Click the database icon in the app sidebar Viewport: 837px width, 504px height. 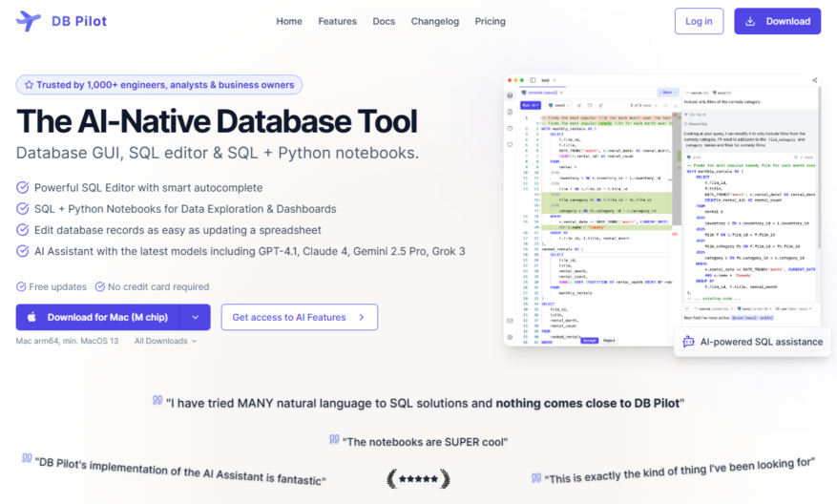[x=510, y=95]
